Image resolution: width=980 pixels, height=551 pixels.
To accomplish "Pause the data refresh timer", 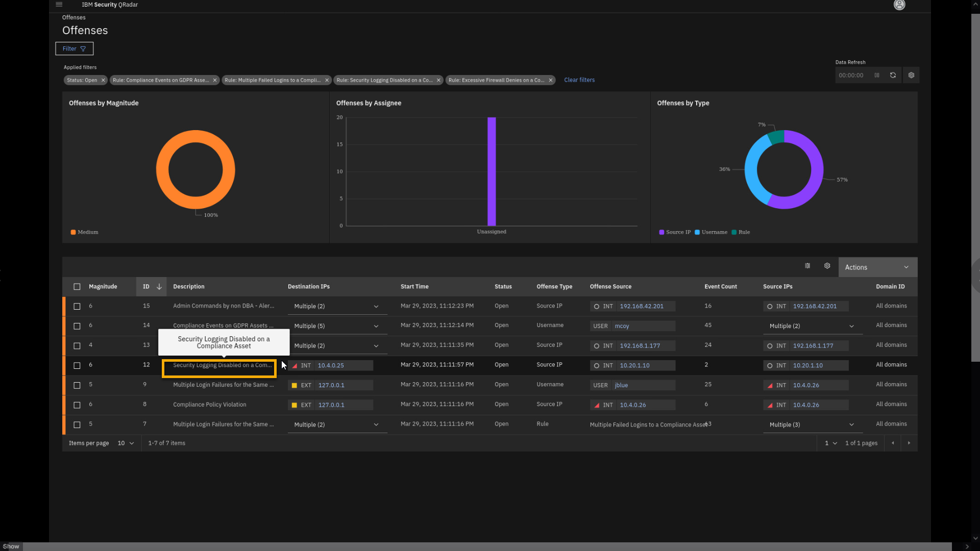I will click(x=877, y=76).
